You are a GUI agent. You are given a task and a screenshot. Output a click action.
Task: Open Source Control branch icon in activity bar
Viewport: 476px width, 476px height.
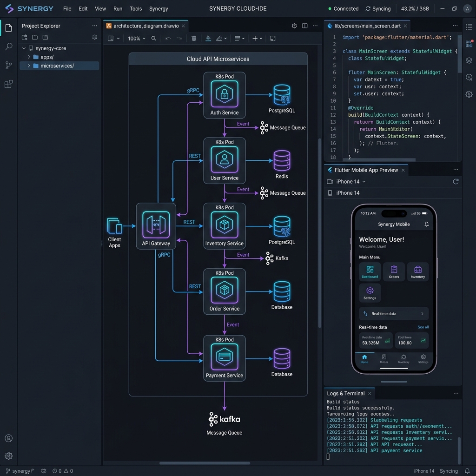coord(8,65)
